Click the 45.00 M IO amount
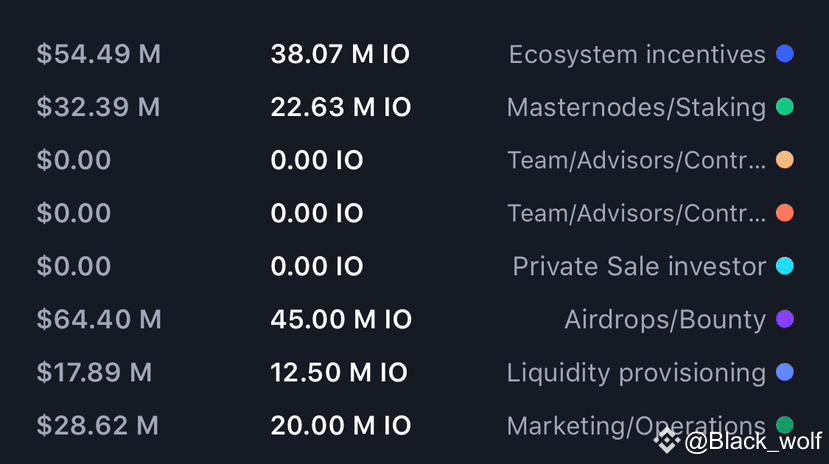Screen dimensions: 829x464 tap(341, 319)
